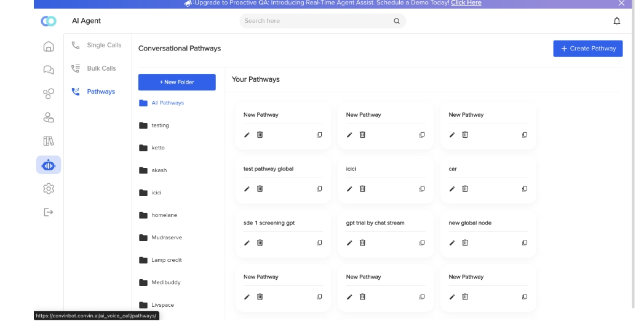Screen dimensions: 644x329
Task: Click copy icon on 'icici' pathway card
Action: tap(422, 189)
